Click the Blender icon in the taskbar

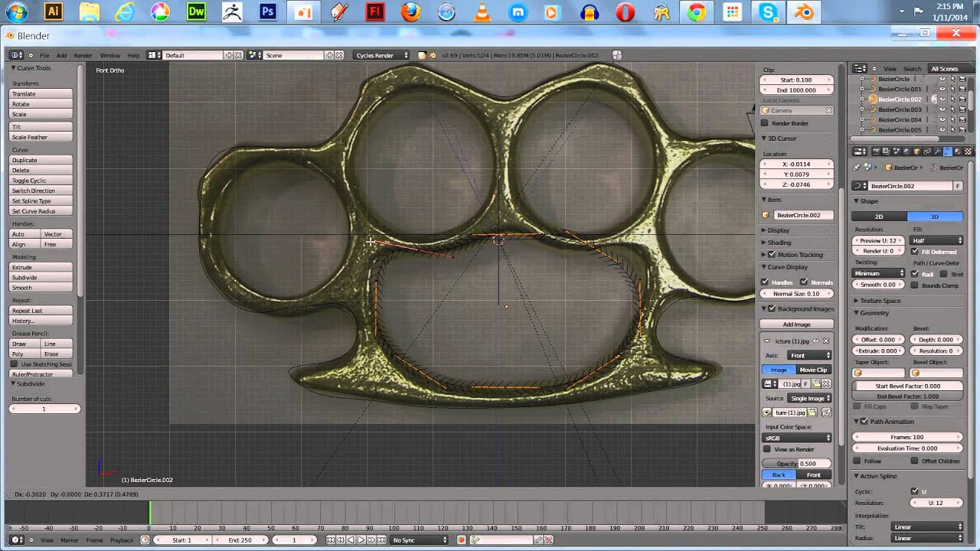point(805,12)
